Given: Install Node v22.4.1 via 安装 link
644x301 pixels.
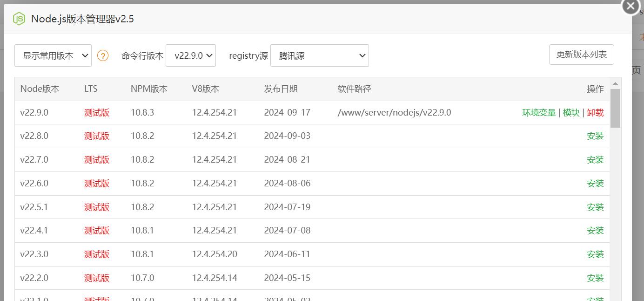Looking at the screenshot, I should 595,231.
